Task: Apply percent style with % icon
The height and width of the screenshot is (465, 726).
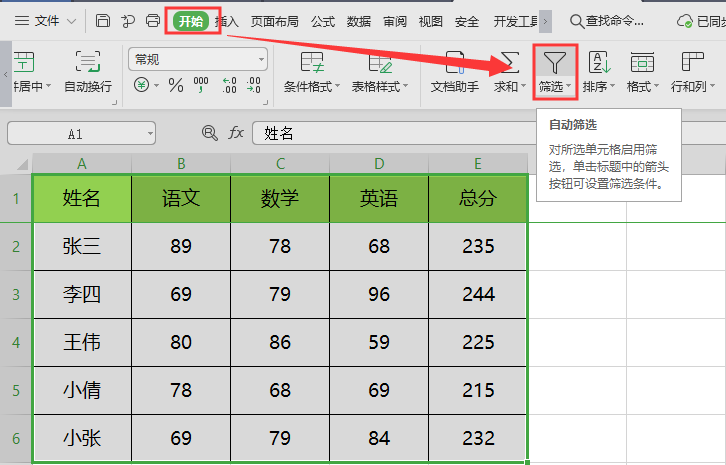Action: (x=176, y=85)
